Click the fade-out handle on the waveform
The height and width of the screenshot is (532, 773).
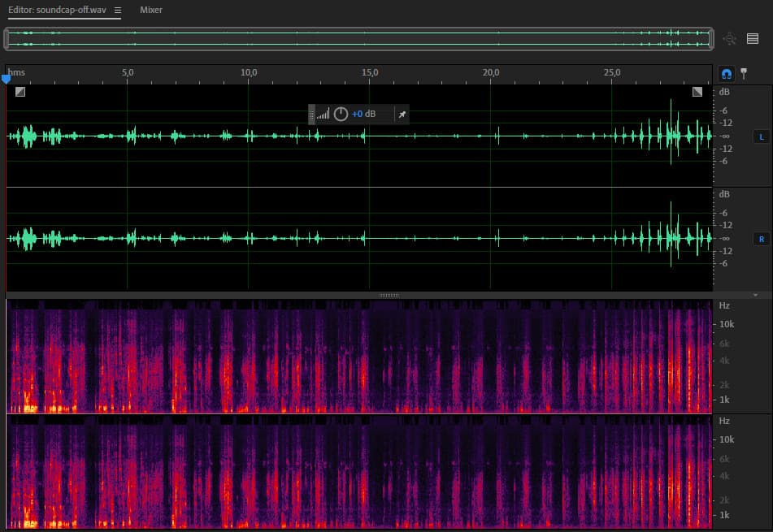click(697, 92)
